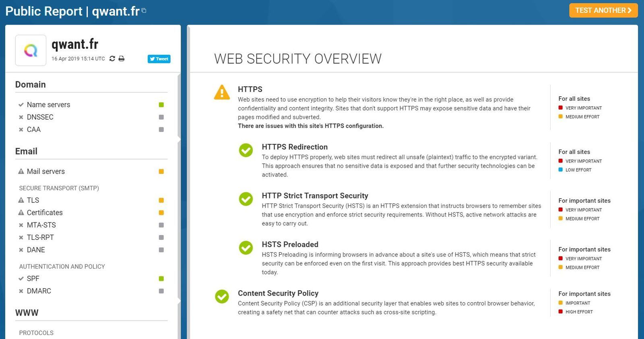Click warning triangle beside Certificates
This screenshot has height=339, width=644.
(21, 212)
